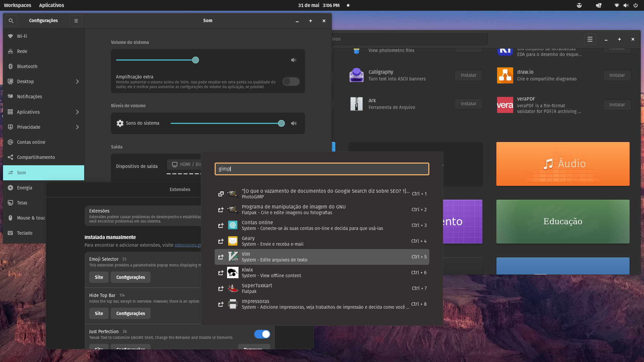The width and height of the screenshot is (644, 362).
Task: Disable the Just Perfection extension
Action: pos(262,334)
